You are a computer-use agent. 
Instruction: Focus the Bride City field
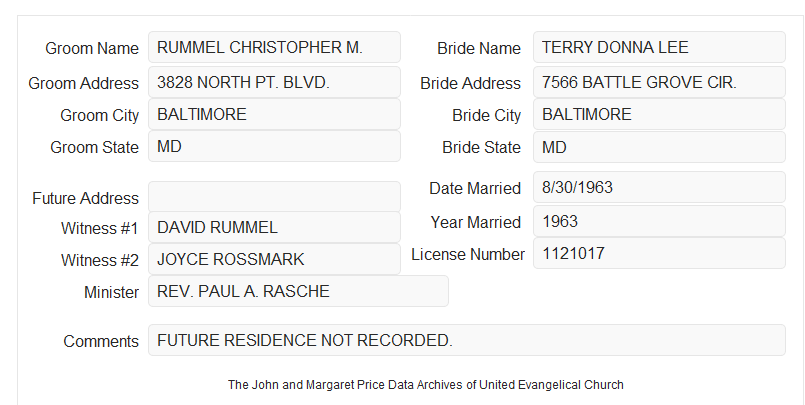(659, 114)
